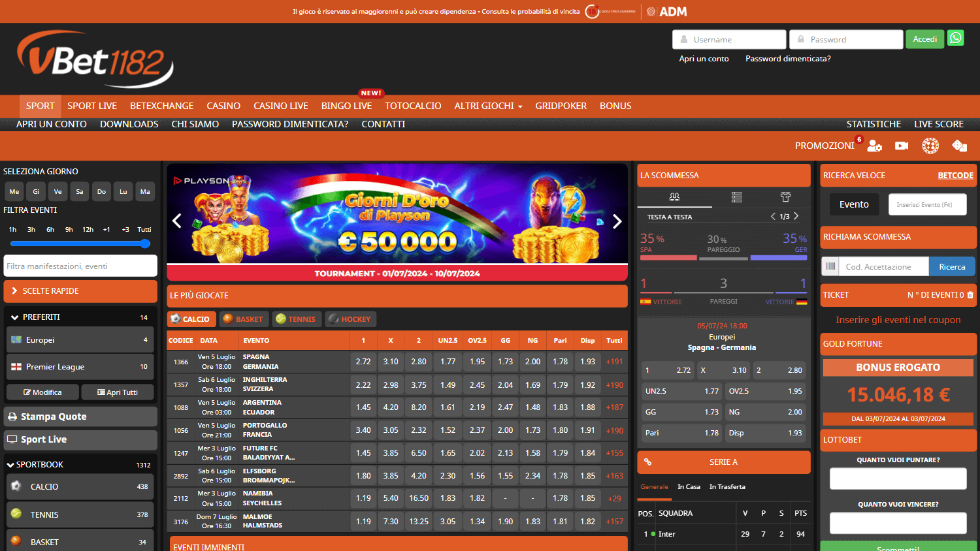Open Bingo Live menu item

point(346,106)
